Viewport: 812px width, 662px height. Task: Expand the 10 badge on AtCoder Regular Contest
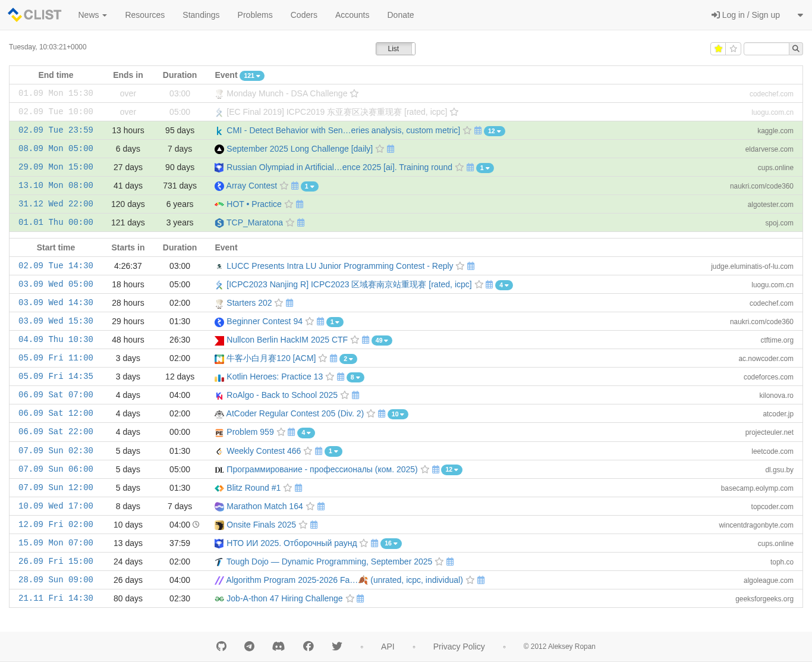[398, 414]
